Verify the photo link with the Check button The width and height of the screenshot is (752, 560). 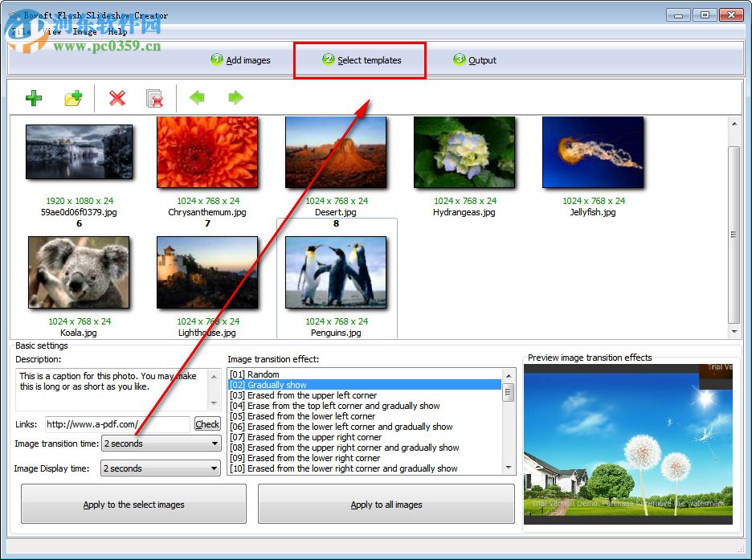206,424
